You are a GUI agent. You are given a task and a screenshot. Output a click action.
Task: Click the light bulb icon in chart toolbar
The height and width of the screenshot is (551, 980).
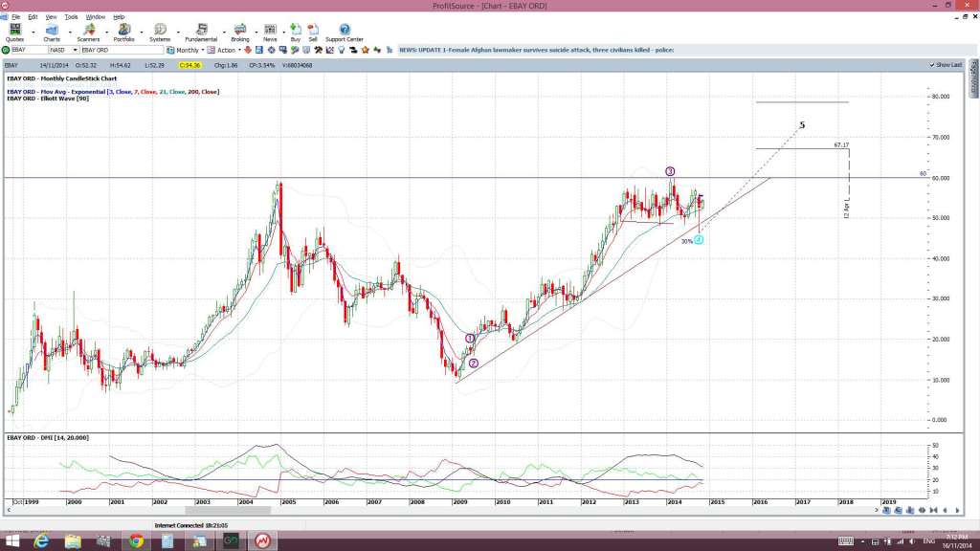pos(342,50)
